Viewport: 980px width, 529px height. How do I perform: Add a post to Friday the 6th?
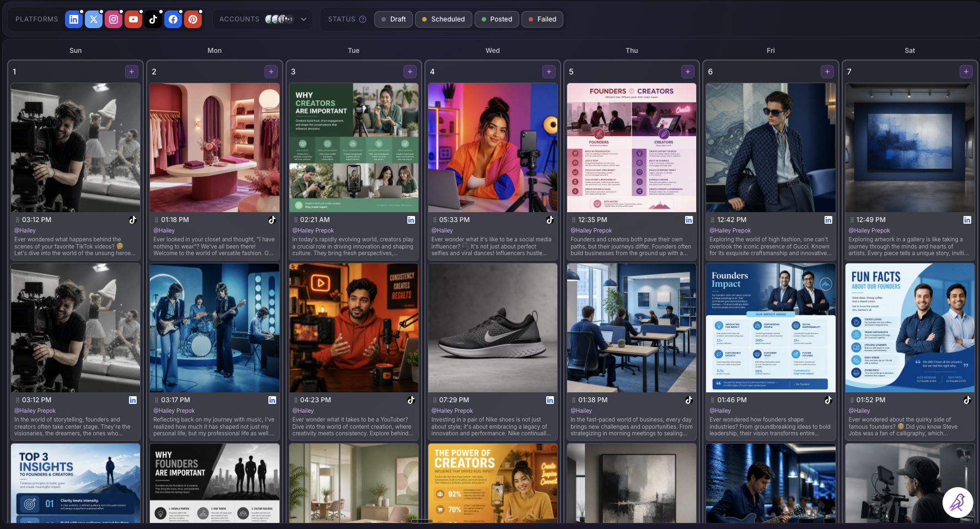tap(827, 72)
